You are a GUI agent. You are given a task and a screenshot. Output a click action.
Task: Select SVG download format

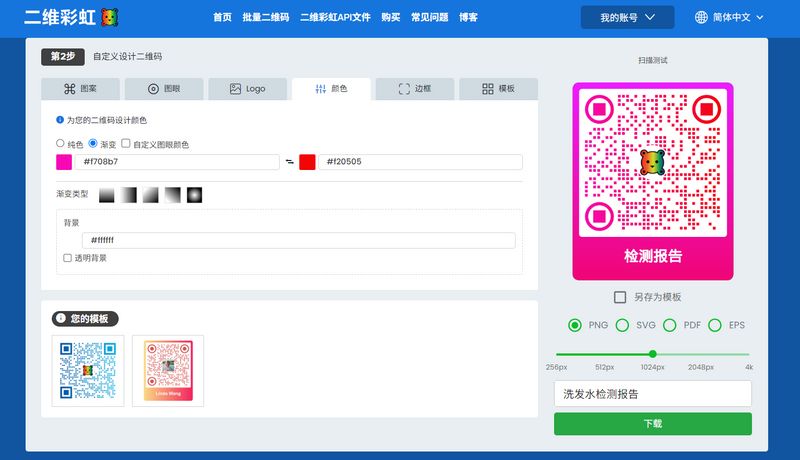(x=622, y=325)
